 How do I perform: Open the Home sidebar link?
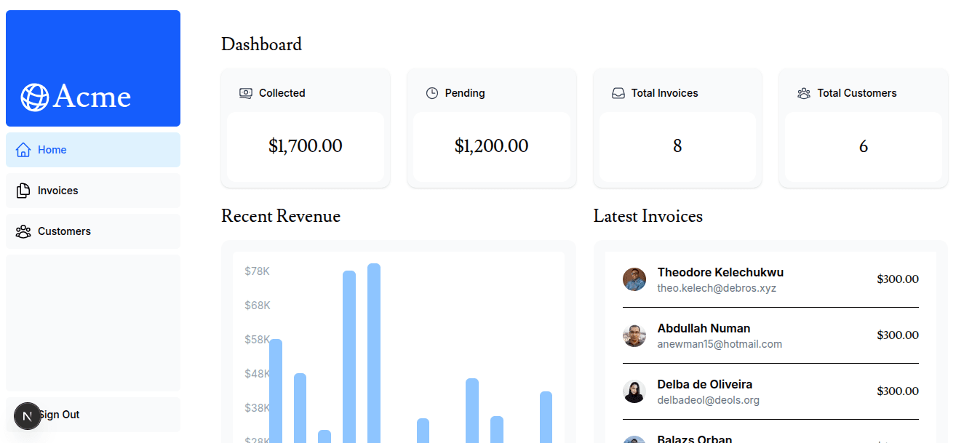point(93,150)
